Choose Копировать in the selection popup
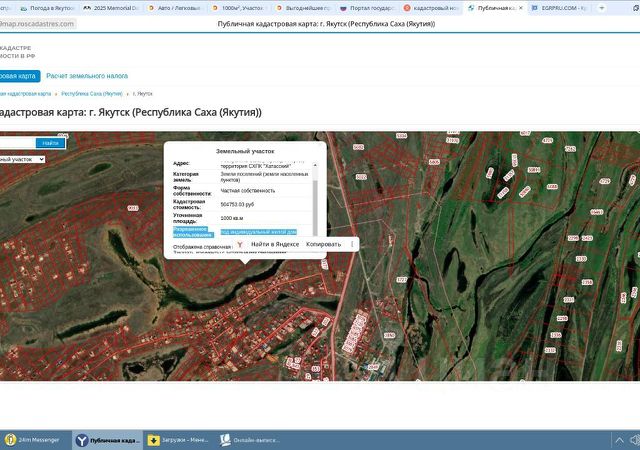This screenshot has width=640, height=450. [323, 244]
